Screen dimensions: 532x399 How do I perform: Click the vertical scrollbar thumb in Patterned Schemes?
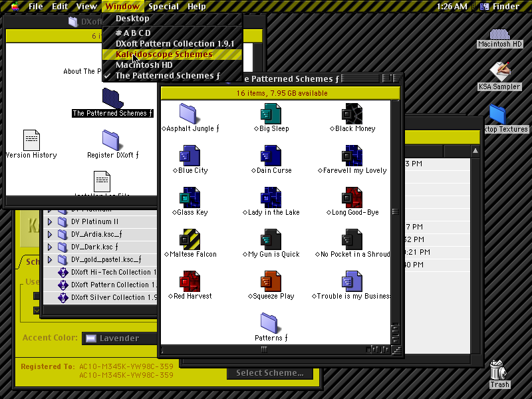click(x=395, y=211)
